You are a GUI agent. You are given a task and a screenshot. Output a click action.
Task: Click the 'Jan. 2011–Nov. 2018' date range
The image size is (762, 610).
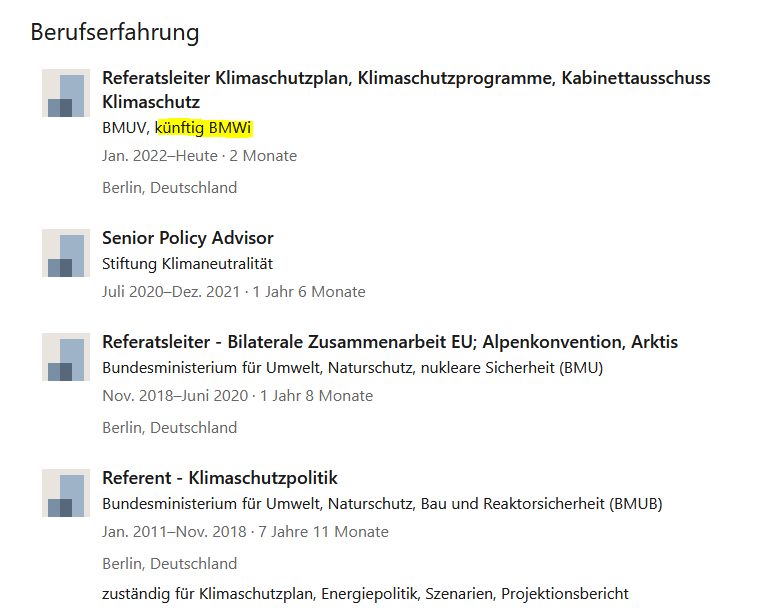174,532
